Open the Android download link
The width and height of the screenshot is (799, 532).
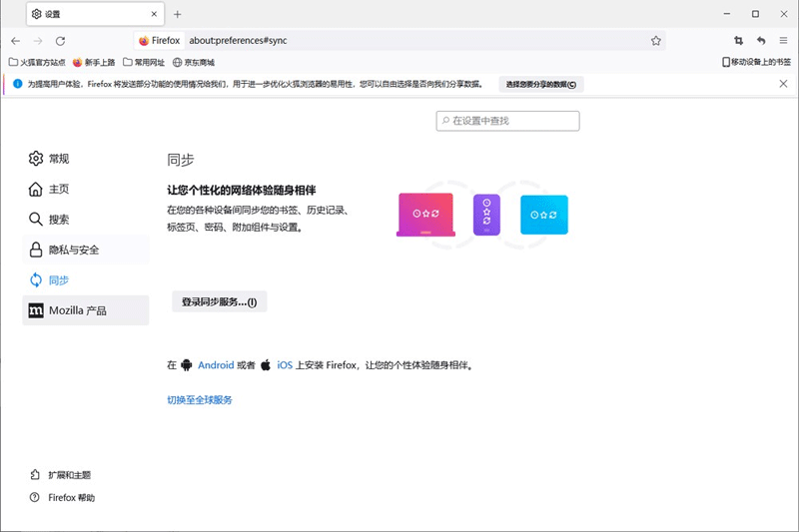coord(216,365)
